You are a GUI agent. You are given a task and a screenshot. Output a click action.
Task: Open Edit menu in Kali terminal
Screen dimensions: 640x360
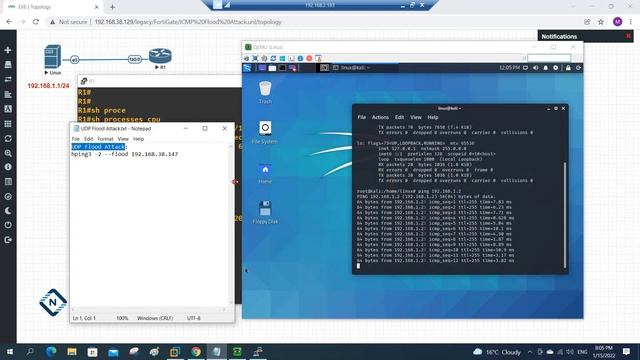click(x=399, y=117)
